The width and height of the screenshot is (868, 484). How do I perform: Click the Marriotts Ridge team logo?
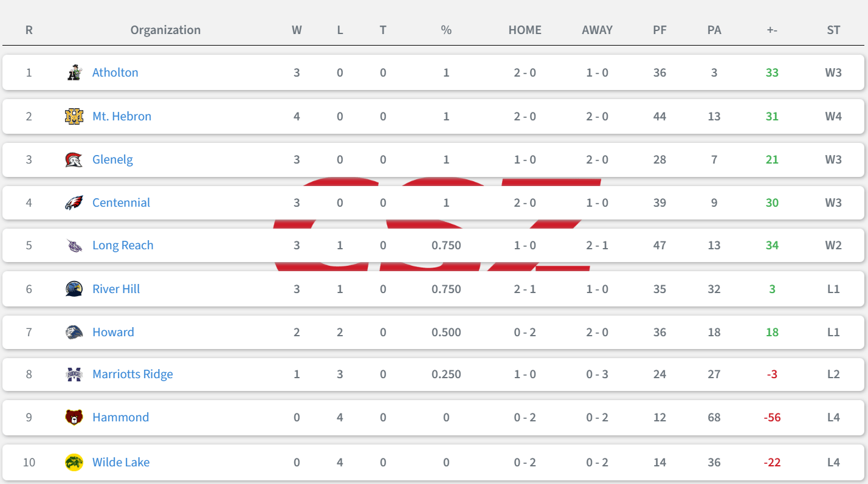pos(74,375)
